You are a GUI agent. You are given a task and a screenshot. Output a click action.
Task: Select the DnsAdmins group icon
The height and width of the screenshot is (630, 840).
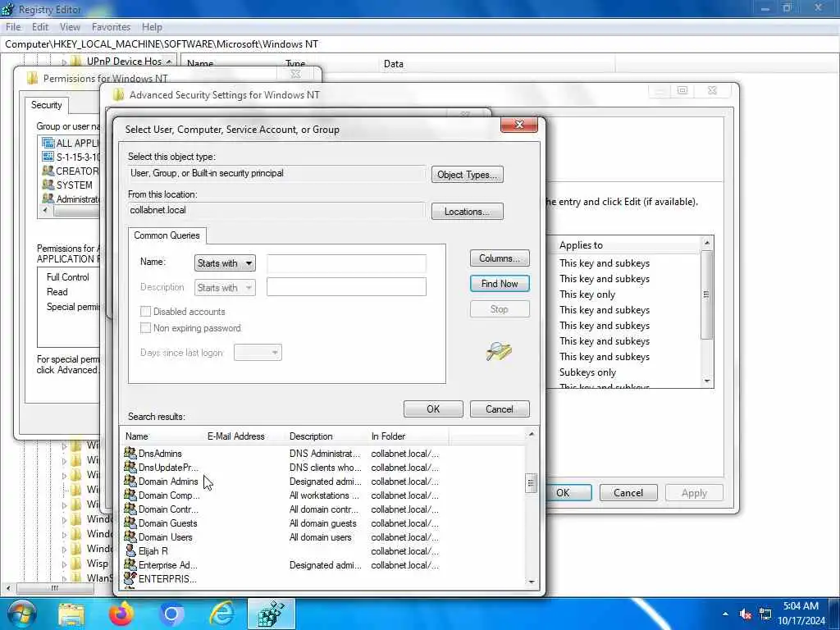(130, 453)
